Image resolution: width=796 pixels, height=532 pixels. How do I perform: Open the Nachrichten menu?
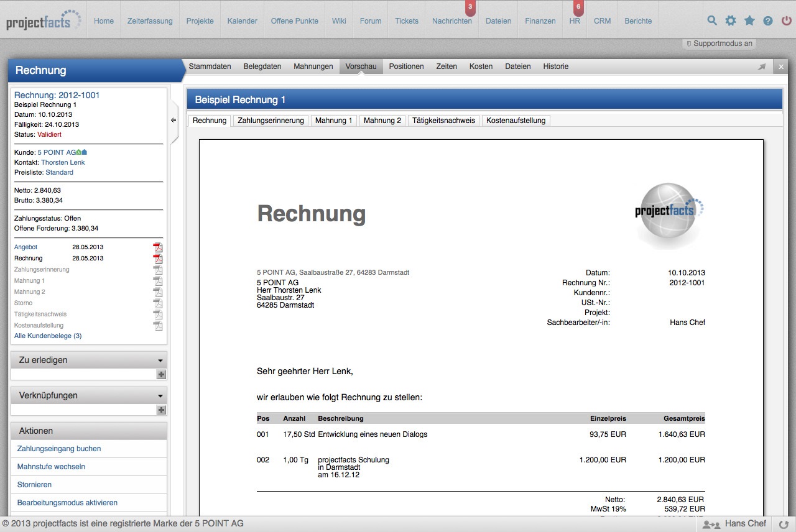coord(452,21)
